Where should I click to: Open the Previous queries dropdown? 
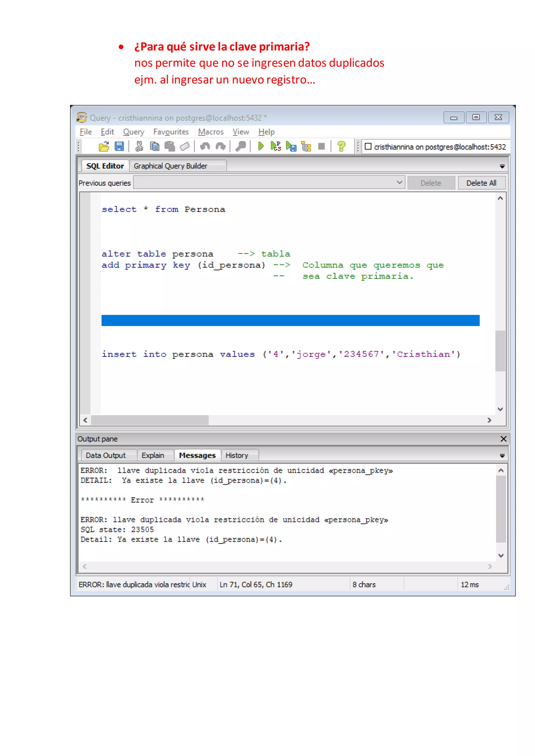399,183
